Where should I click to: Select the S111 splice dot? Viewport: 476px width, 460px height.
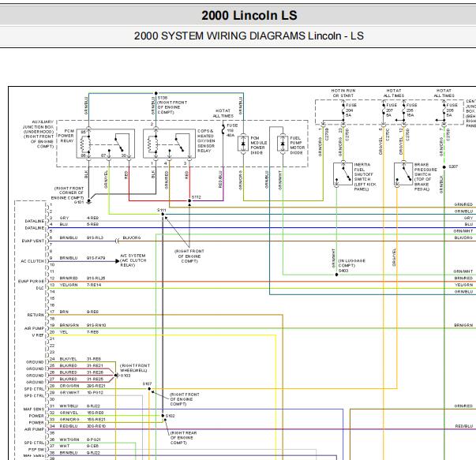tap(163, 215)
